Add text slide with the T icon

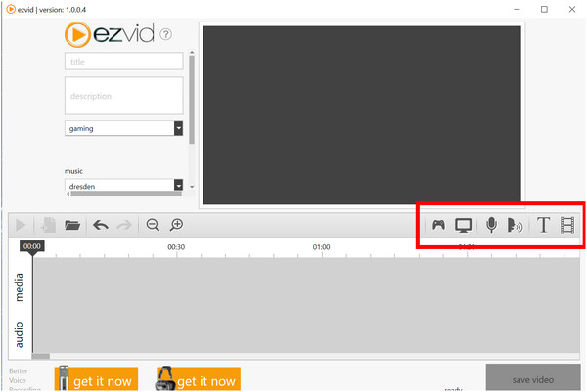[x=543, y=225]
